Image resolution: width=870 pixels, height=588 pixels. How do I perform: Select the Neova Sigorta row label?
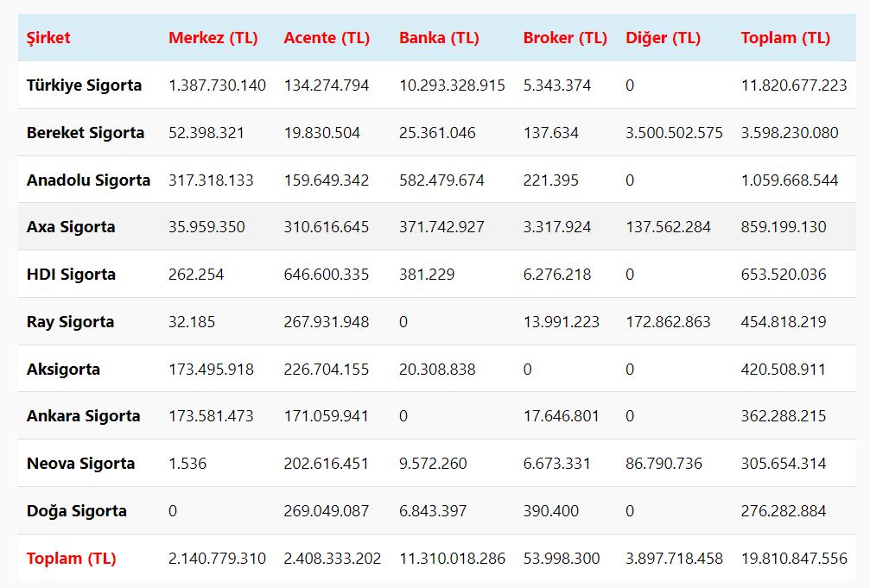pos(80,464)
